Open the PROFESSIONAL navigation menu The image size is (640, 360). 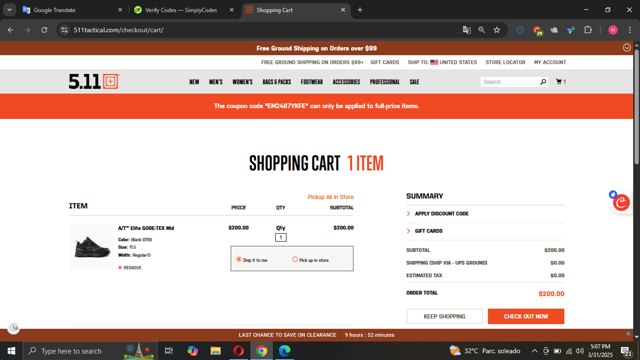(x=384, y=82)
